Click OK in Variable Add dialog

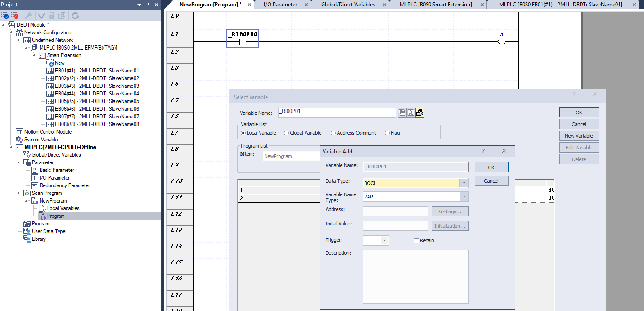[491, 167]
